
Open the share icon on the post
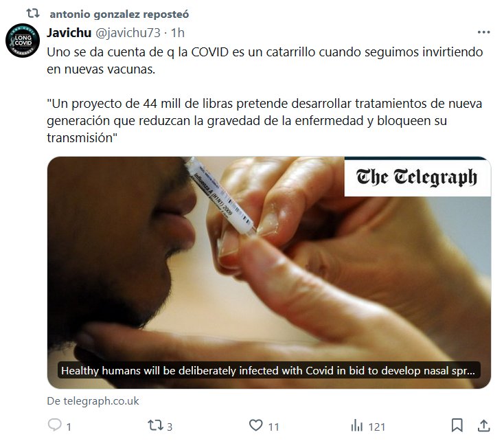point(483,425)
